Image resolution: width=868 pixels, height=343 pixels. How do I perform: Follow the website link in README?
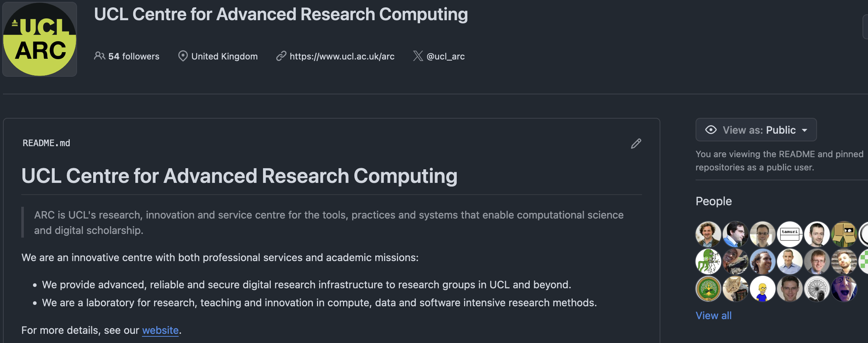(160, 330)
